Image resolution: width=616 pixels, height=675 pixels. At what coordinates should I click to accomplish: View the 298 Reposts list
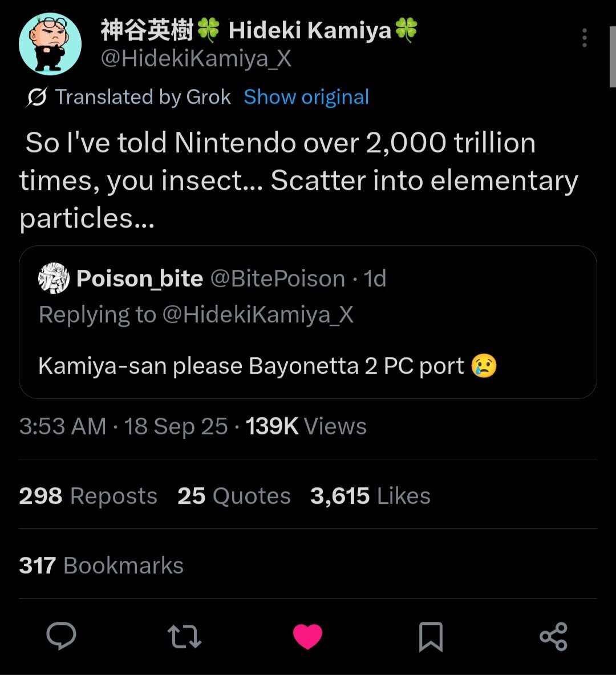[x=88, y=496]
